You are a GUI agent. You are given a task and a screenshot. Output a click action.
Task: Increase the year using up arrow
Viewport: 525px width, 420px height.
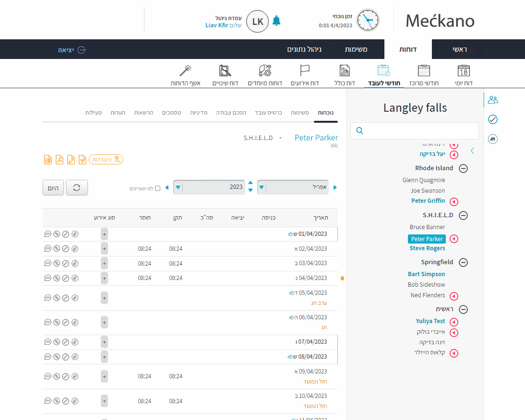(250, 183)
